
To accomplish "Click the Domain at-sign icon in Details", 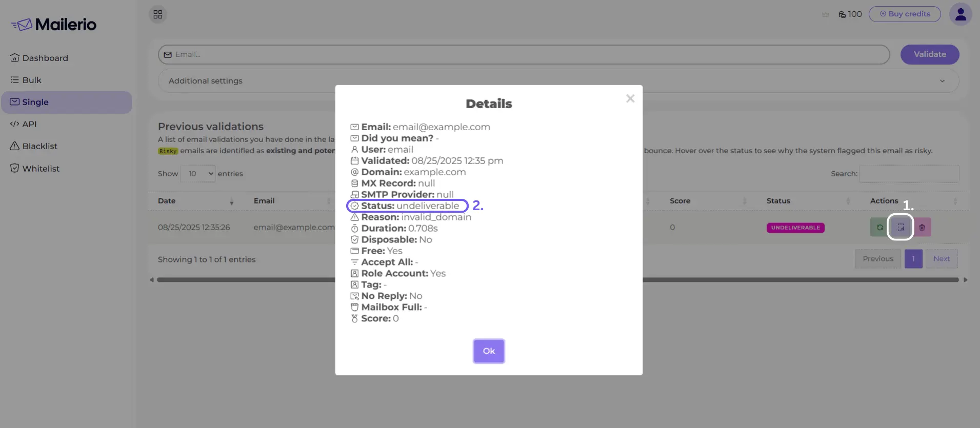I will tap(354, 172).
